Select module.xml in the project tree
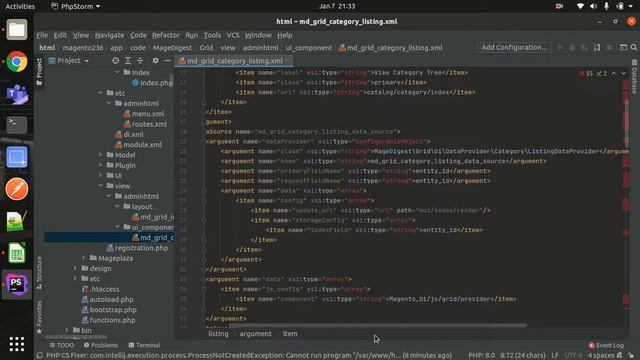The width and height of the screenshot is (640, 360). [138, 145]
